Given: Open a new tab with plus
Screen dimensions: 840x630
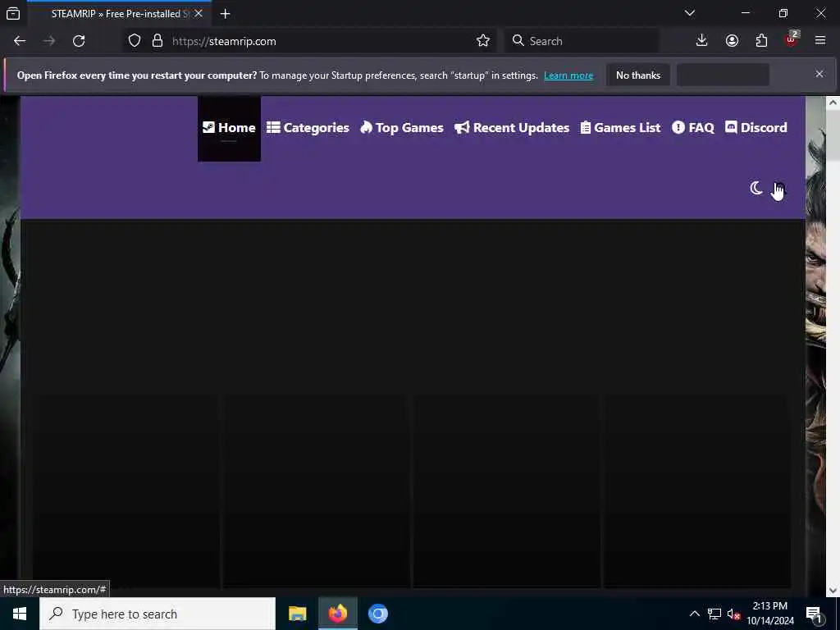Looking at the screenshot, I should [x=226, y=13].
